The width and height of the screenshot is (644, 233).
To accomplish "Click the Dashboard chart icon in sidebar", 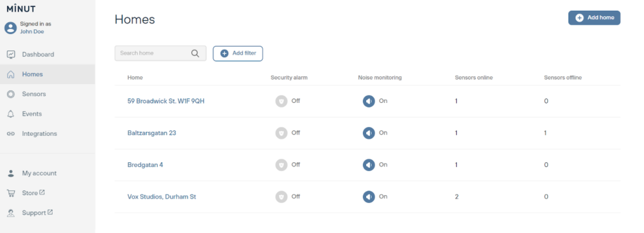I will [11, 54].
